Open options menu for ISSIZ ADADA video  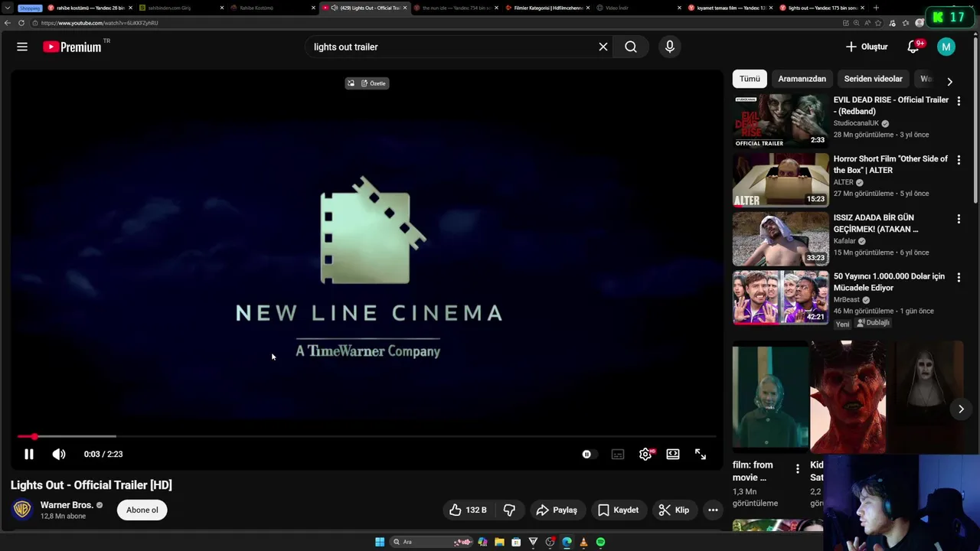click(959, 219)
